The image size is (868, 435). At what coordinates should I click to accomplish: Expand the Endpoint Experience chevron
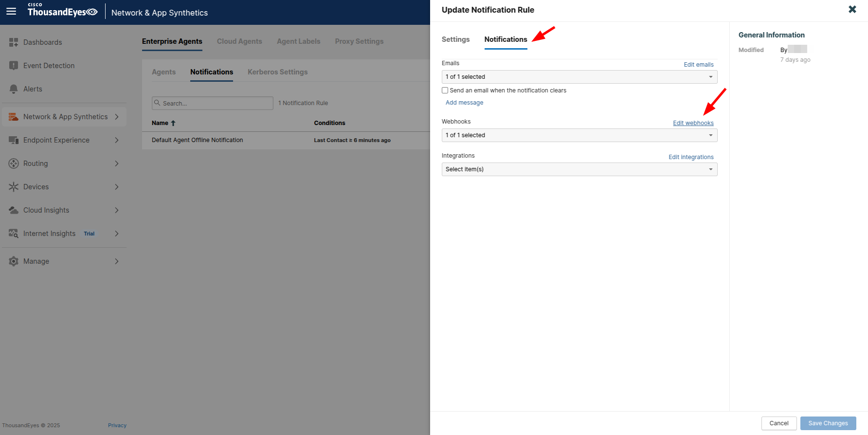click(x=117, y=140)
